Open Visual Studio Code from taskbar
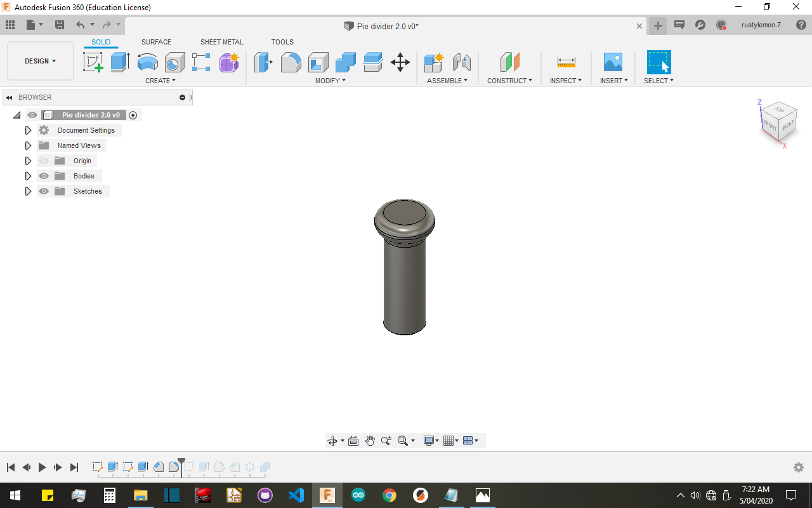The image size is (812, 508). 296,495
